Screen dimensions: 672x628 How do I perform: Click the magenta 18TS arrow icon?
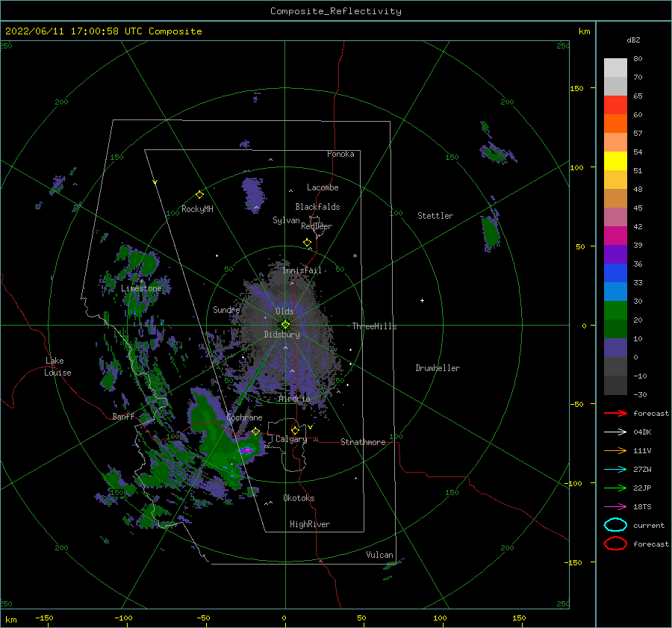coord(615,506)
